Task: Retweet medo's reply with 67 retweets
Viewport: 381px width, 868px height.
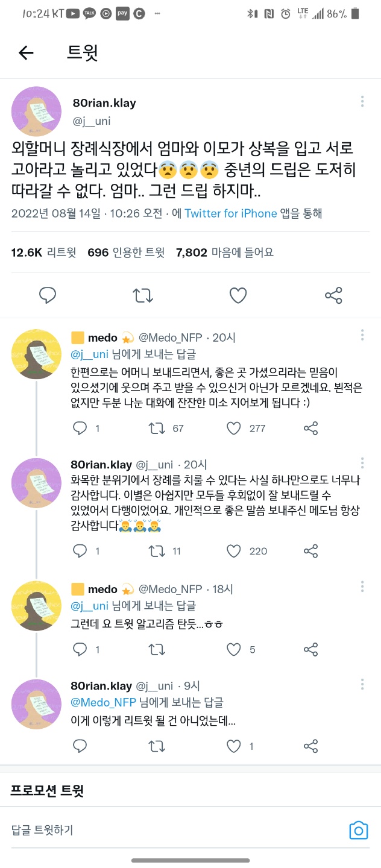Action: 157,429
